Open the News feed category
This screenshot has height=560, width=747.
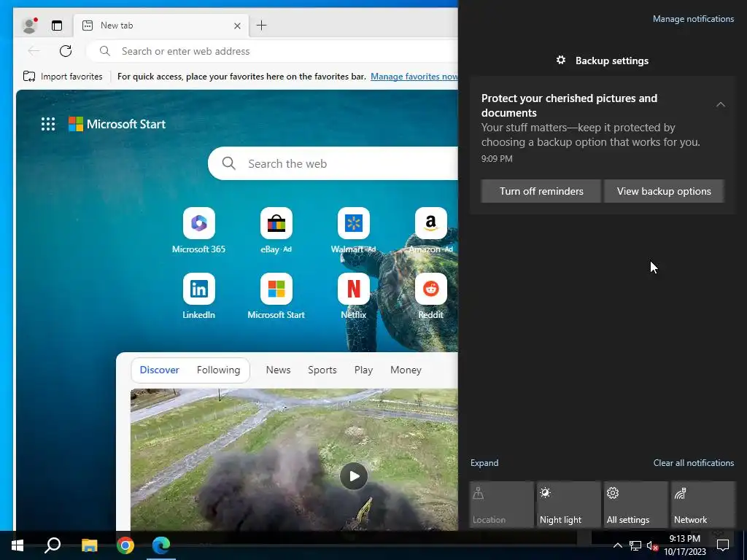click(x=278, y=370)
